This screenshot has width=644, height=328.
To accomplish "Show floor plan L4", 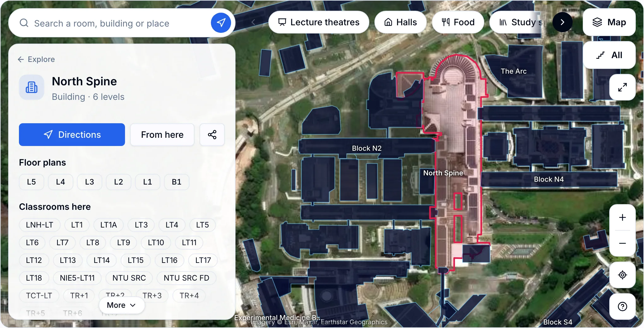I will pos(60,182).
